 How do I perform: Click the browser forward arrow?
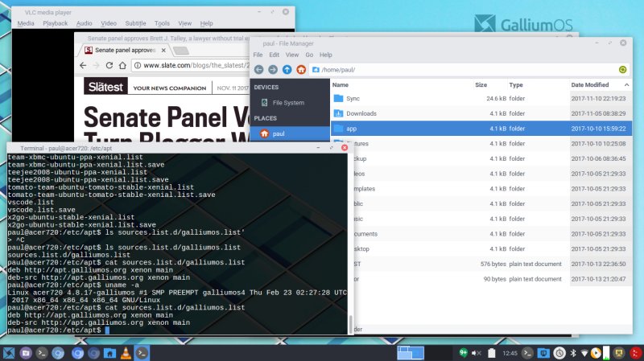click(96, 65)
